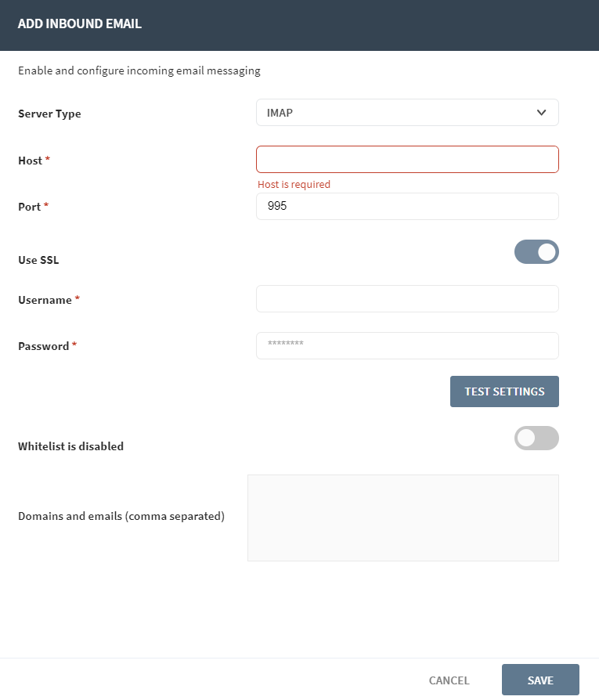Click the 'Whitelist is disabled' label

pyautogui.click(x=70, y=446)
